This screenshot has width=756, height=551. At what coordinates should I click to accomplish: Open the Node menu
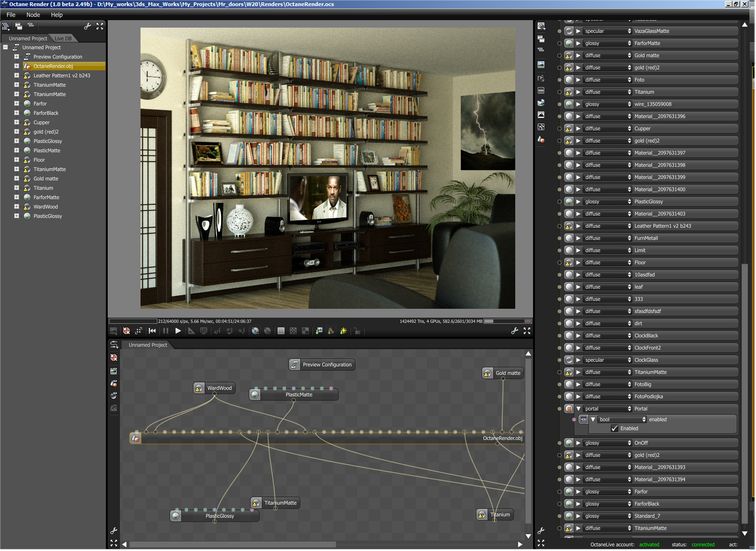[33, 15]
